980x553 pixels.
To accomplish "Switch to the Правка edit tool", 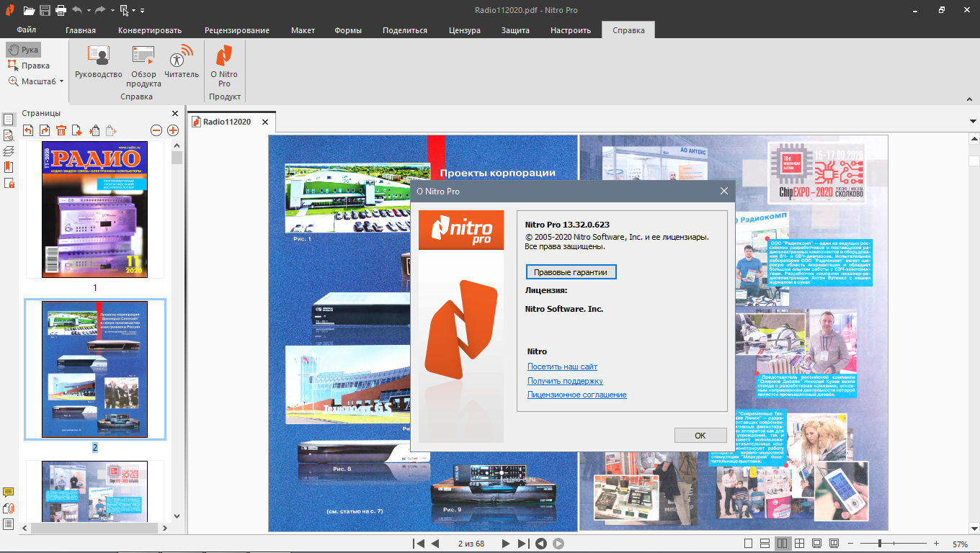I will [28, 66].
